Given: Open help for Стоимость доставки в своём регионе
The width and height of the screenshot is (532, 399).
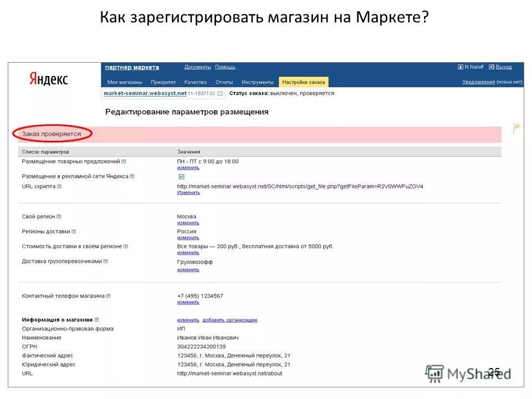Looking at the screenshot, I should coord(126,246).
